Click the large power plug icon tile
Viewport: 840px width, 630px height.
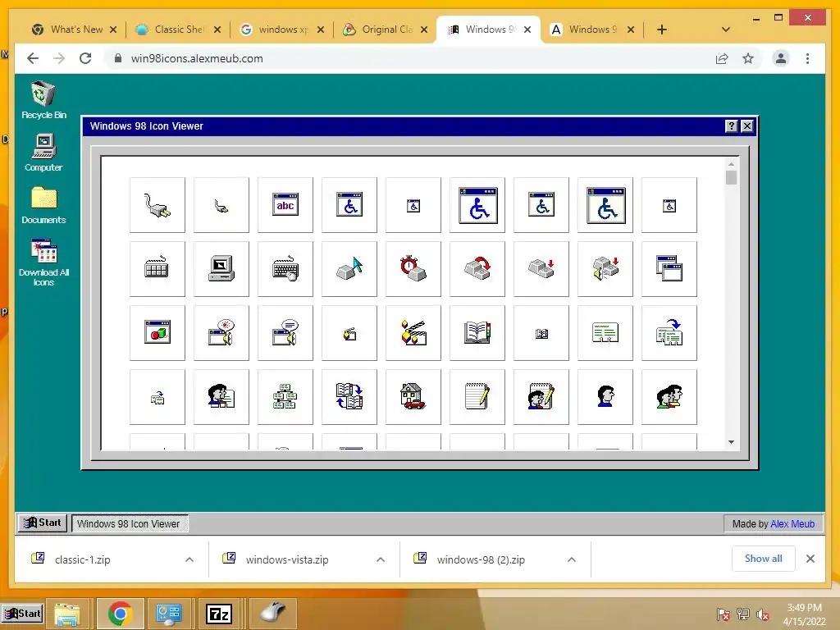click(x=157, y=205)
